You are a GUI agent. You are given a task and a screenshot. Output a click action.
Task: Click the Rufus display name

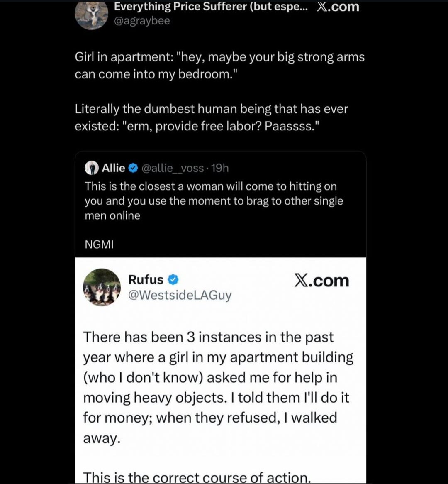click(146, 279)
